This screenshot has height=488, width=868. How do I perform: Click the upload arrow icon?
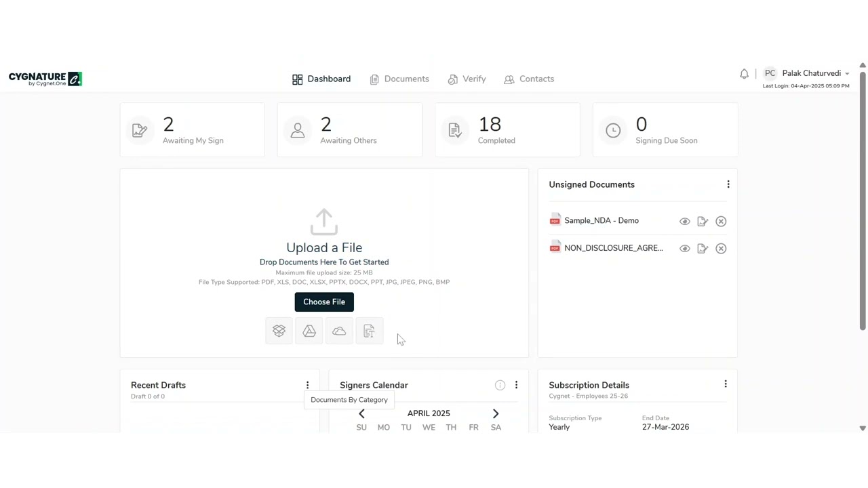pyautogui.click(x=324, y=222)
